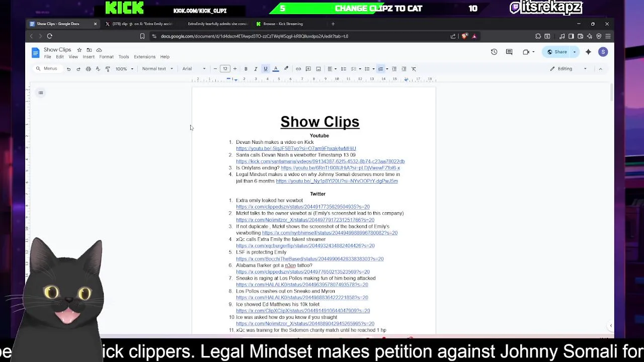Open browser extensions puzzle icon

538,36
